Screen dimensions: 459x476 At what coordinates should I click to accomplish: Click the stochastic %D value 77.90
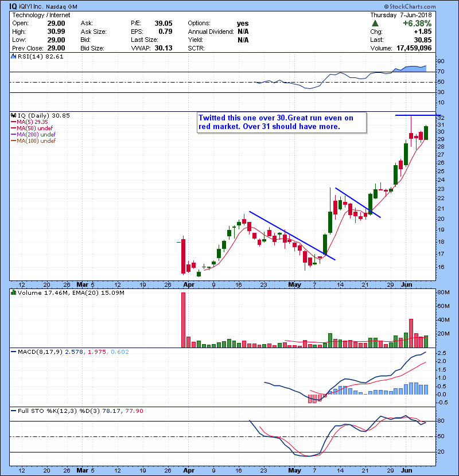pyautogui.click(x=134, y=411)
